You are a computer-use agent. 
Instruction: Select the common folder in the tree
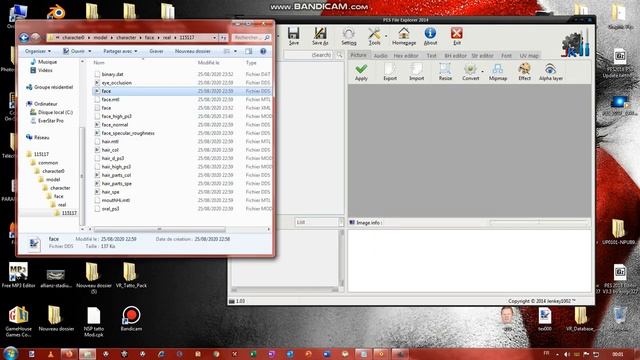click(x=44, y=162)
